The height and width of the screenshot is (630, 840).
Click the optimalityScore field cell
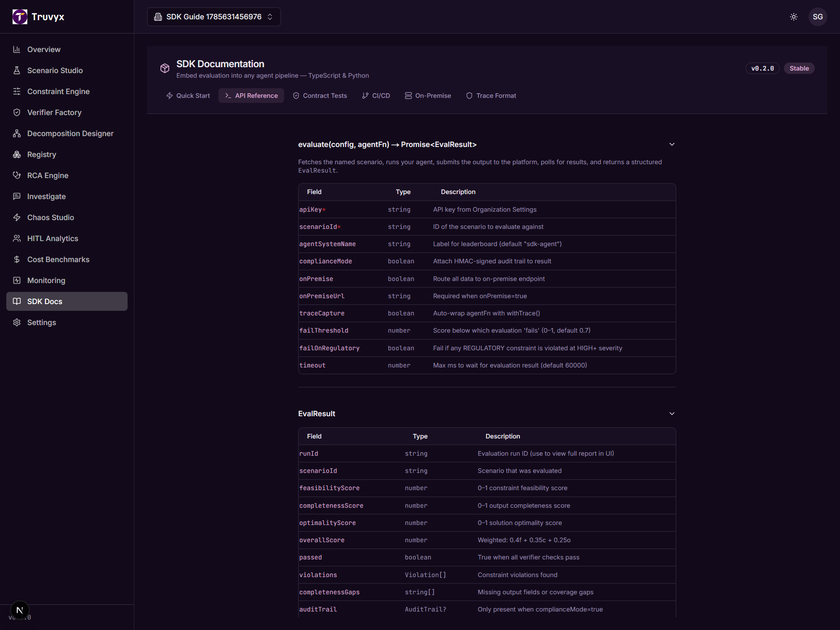pyautogui.click(x=328, y=523)
